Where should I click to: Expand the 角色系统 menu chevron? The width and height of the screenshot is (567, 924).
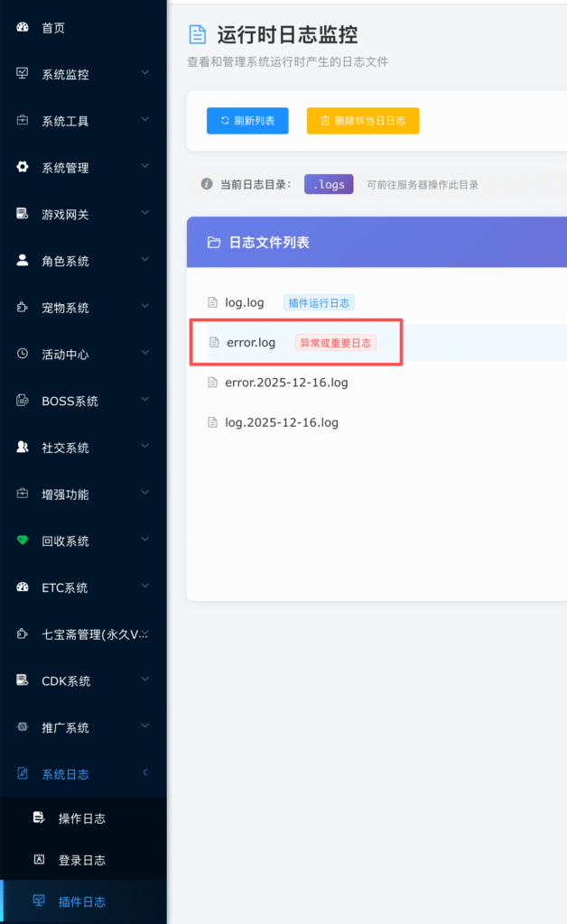tap(145, 259)
